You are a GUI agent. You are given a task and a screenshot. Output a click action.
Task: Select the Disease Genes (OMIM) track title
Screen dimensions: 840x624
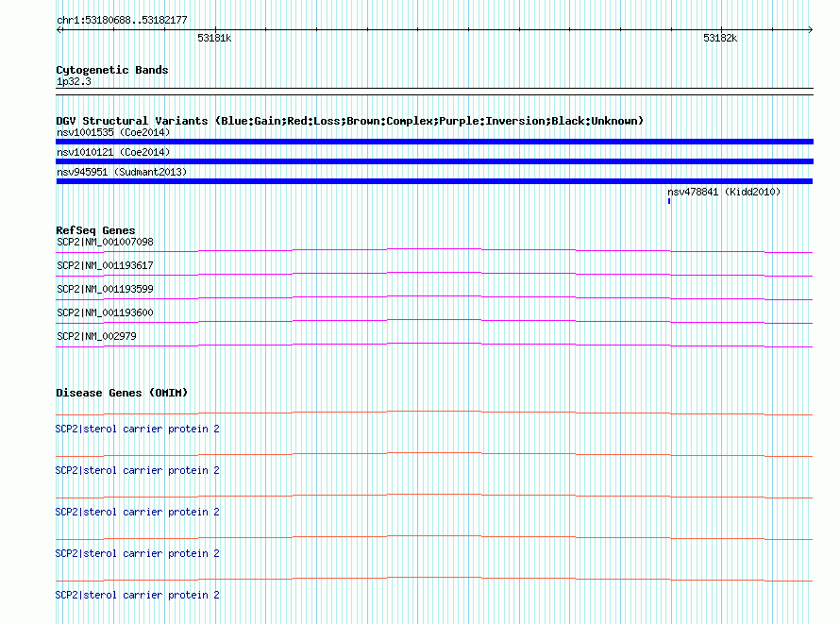pyautogui.click(x=122, y=393)
